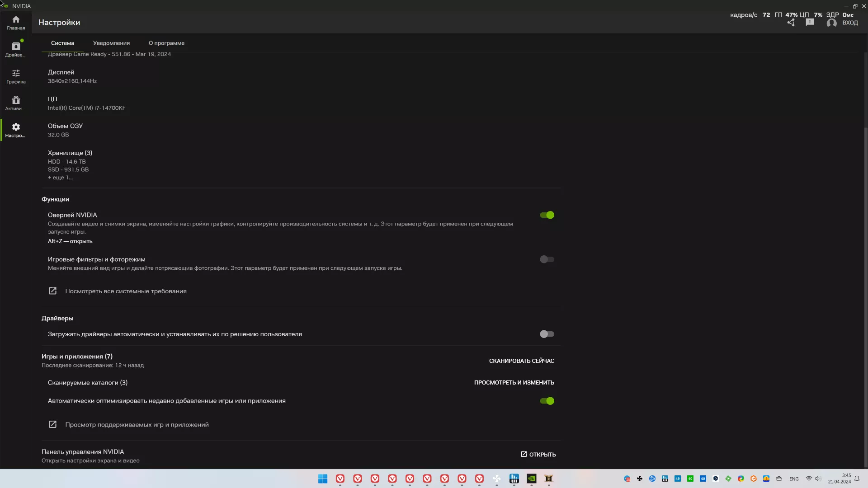
Task: Click ПРОСМОТРЕТЬ И ИЗМЕНИТЬ for scanned folders
Action: point(514,382)
